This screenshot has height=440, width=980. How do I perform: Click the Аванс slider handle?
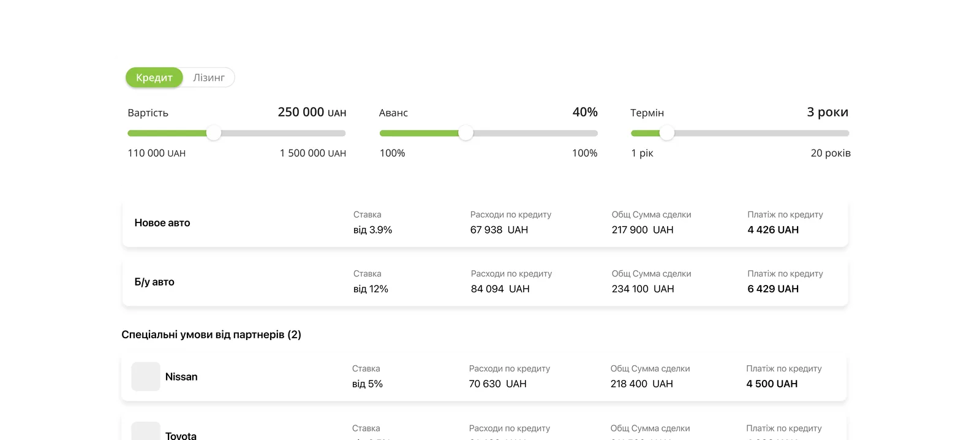pos(466,133)
